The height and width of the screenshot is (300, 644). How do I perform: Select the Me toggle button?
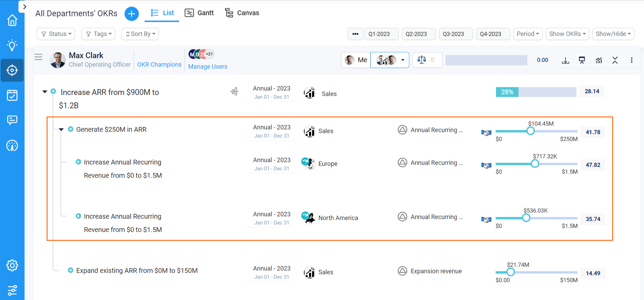point(356,60)
